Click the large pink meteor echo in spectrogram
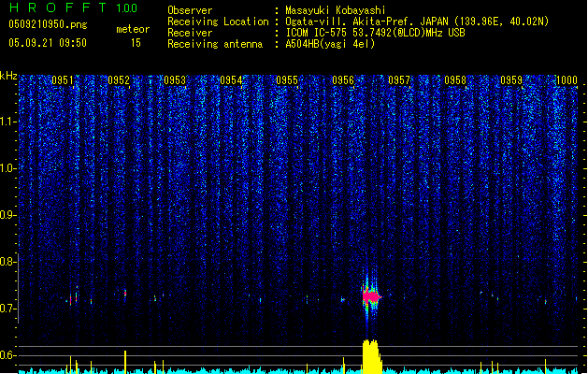Viewport: 588px width, 374px height. 371,296
